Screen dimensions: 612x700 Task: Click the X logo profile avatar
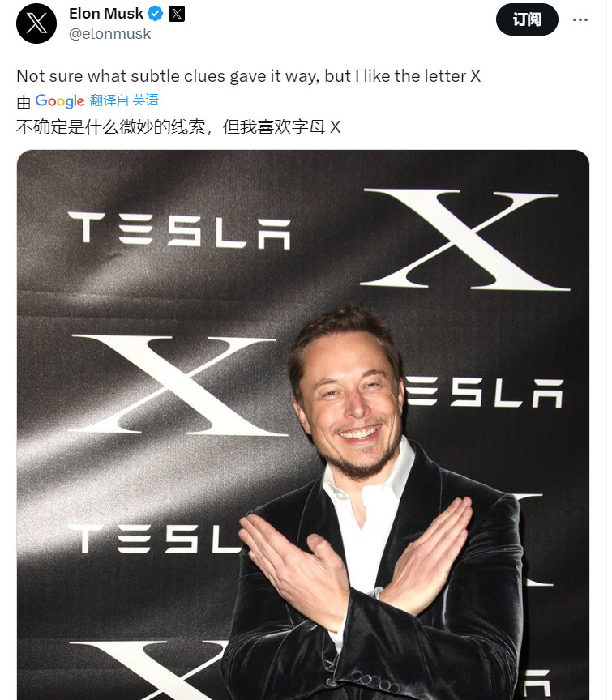pyautogui.click(x=36, y=23)
